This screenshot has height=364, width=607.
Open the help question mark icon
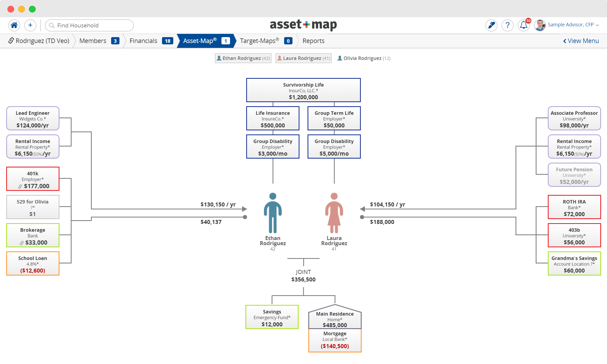click(x=507, y=25)
